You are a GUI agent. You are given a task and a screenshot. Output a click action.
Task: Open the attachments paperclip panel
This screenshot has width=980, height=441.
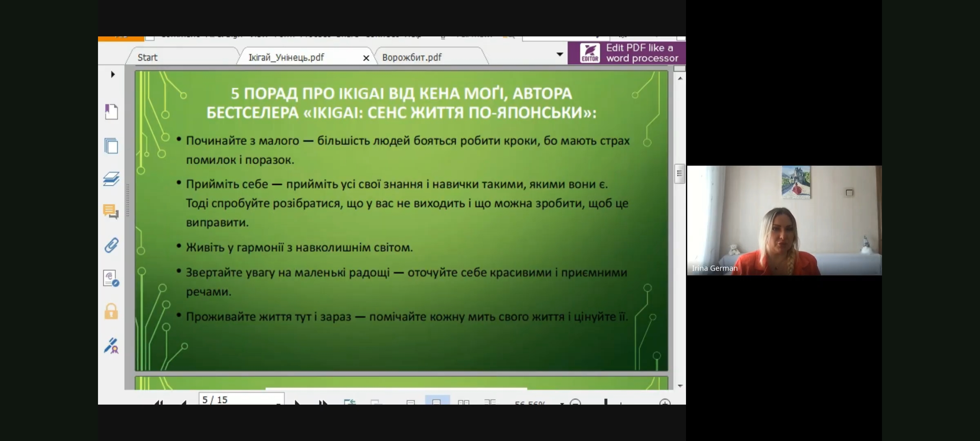coord(111,245)
